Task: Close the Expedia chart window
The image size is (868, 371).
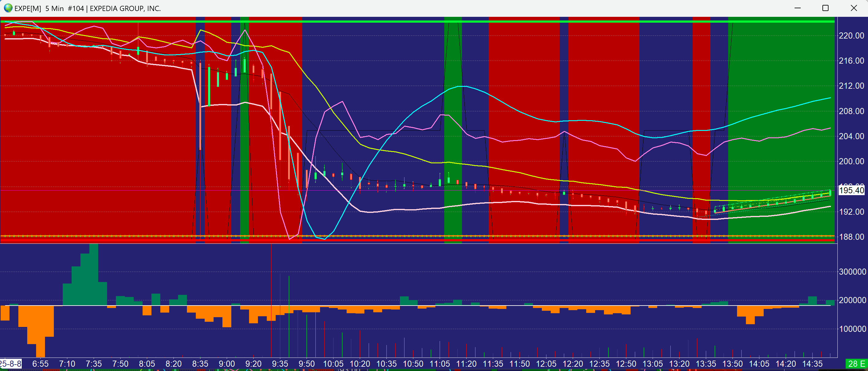Action: (854, 8)
